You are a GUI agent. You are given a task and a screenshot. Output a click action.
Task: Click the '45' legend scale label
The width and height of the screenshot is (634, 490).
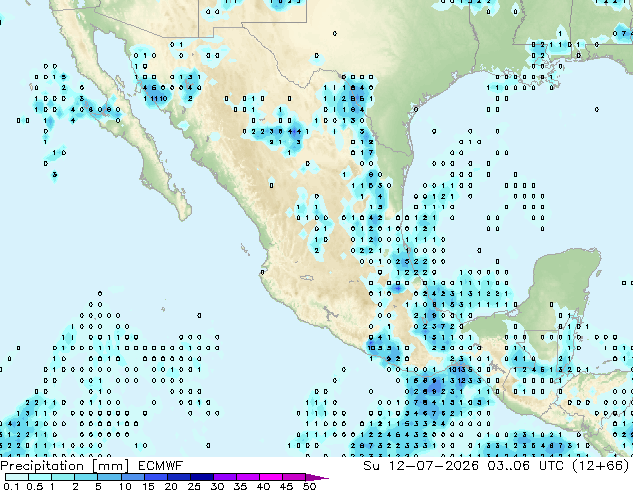point(286,486)
